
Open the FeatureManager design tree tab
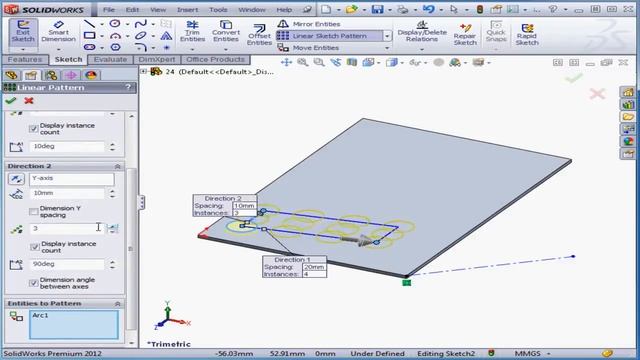tap(11, 75)
